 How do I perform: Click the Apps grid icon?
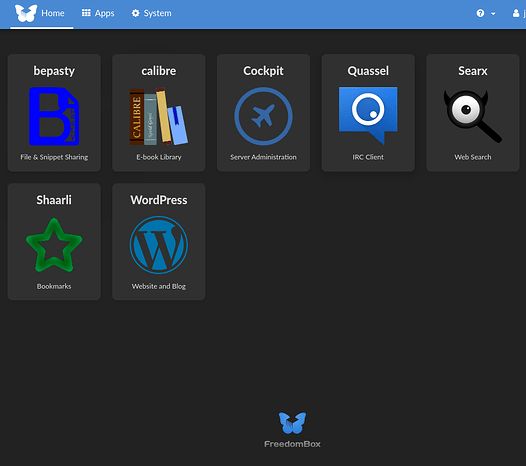(86, 13)
